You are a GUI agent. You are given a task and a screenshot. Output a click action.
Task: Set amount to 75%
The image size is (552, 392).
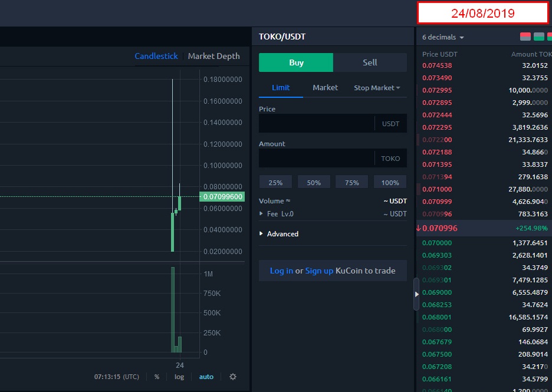pyautogui.click(x=351, y=182)
